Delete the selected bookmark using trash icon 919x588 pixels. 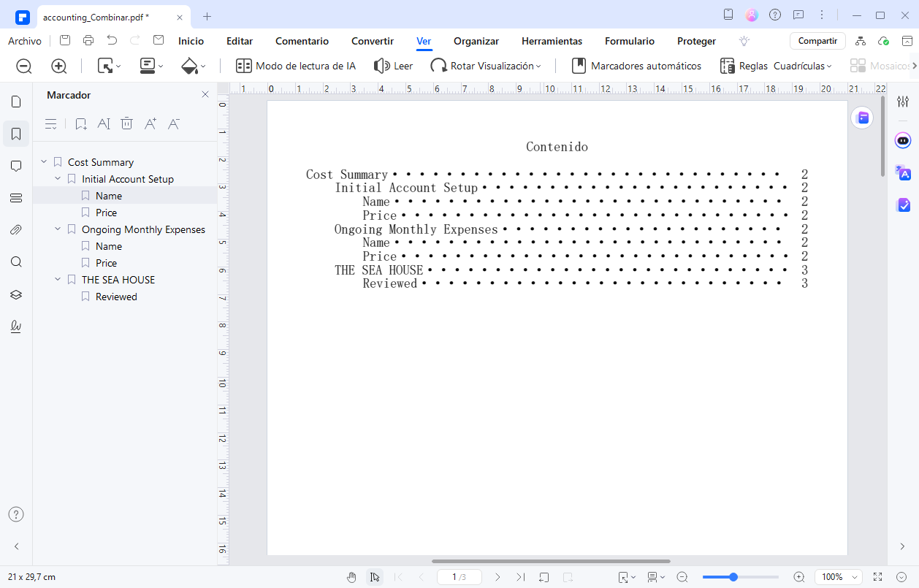coord(126,123)
